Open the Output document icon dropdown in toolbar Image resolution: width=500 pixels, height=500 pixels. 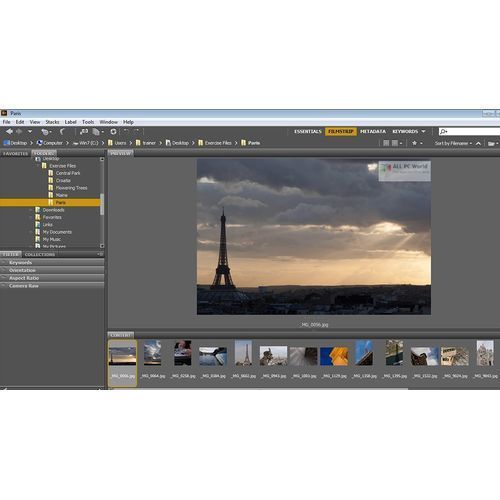tap(98, 132)
